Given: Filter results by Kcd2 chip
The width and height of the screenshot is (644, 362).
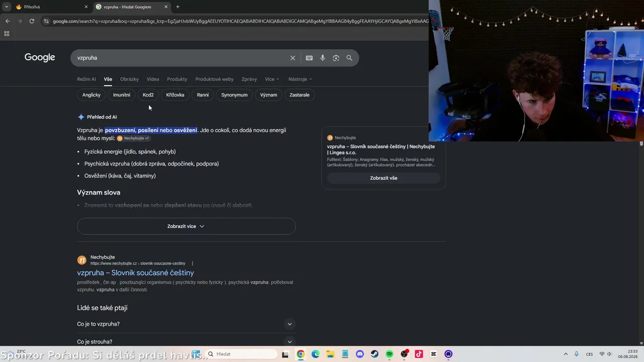Looking at the screenshot, I should [x=148, y=95].
